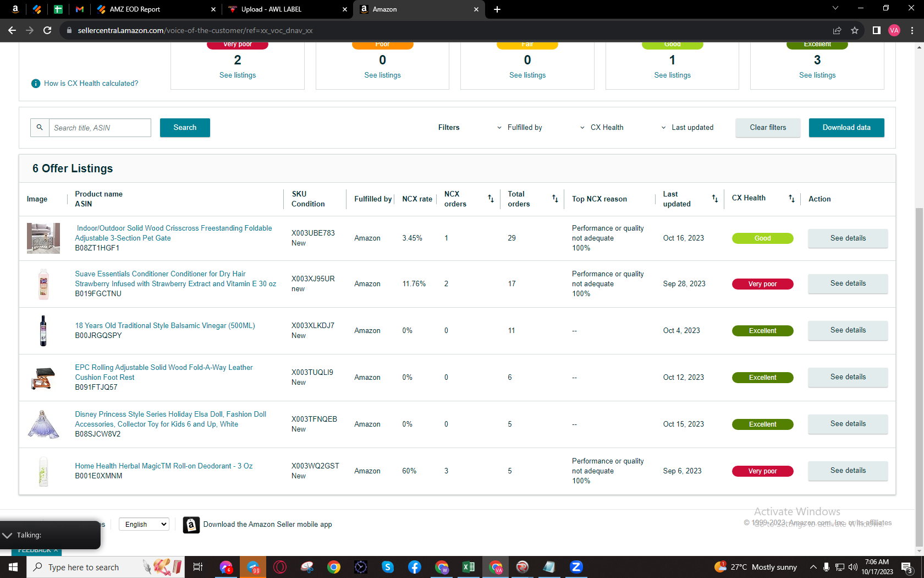This screenshot has width=924, height=578.
Task: See listings under Very poor
Action: pos(238,75)
